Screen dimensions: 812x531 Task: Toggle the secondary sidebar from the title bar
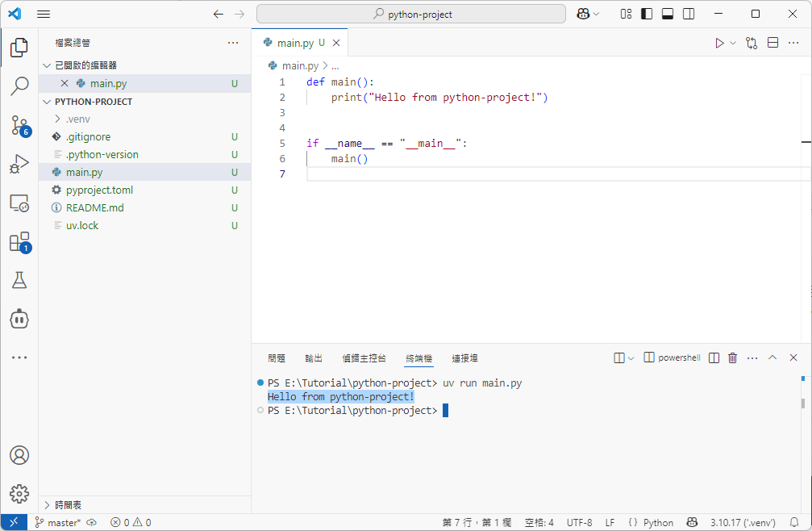pos(688,14)
